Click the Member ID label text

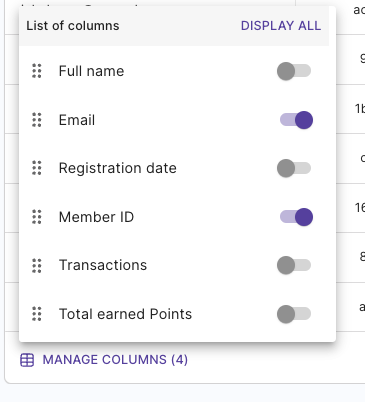click(x=96, y=217)
